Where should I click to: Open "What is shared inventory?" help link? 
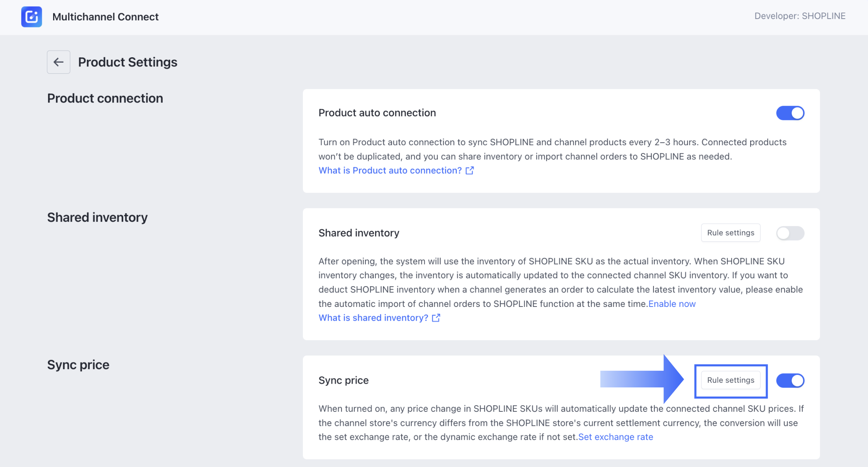pyautogui.click(x=373, y=318)
